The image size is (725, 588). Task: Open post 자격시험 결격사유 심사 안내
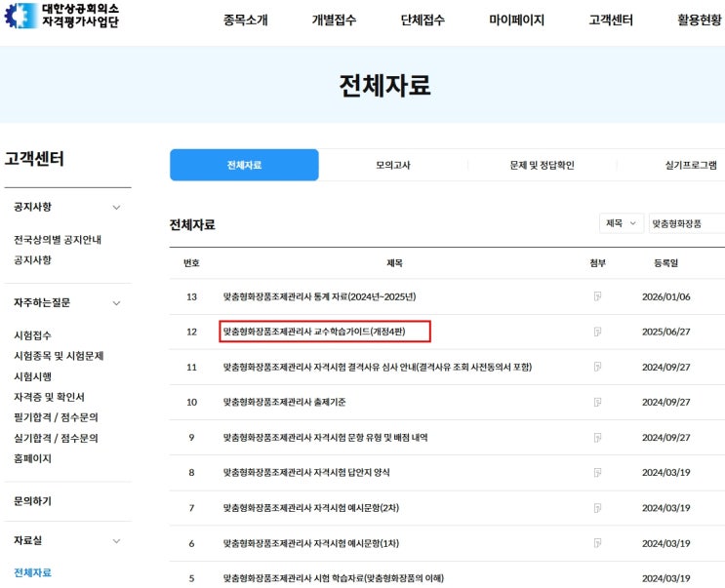(x=378, y=367)
